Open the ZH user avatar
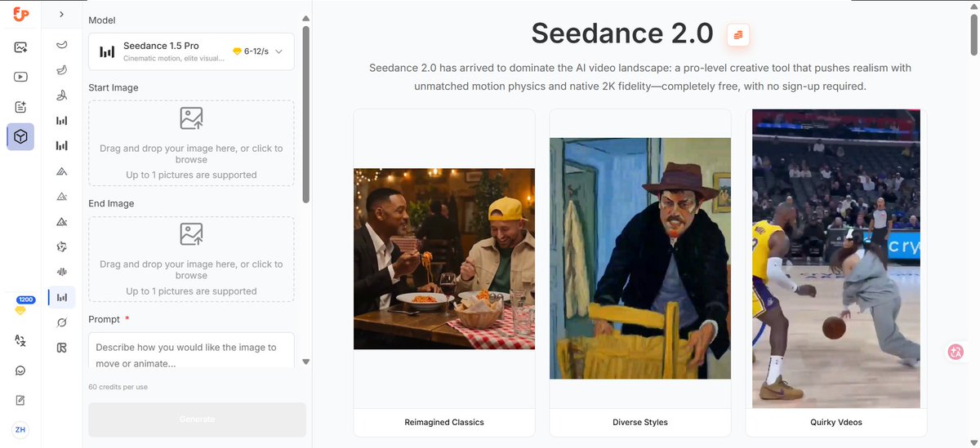The image size is (980, 448). point(20,429)
